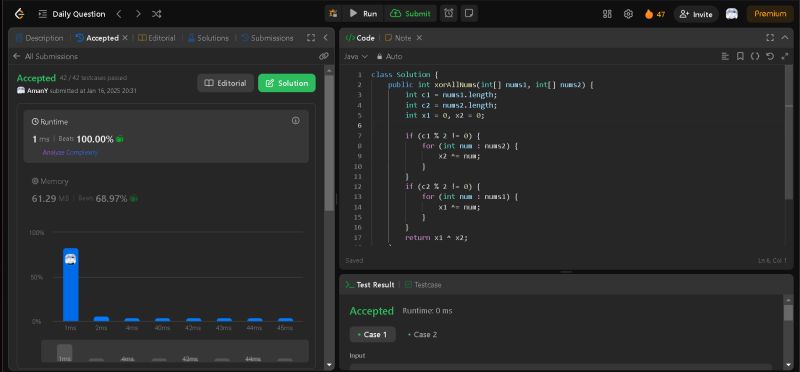
Task: Select the Memory stats section
Action: [166, 190]
